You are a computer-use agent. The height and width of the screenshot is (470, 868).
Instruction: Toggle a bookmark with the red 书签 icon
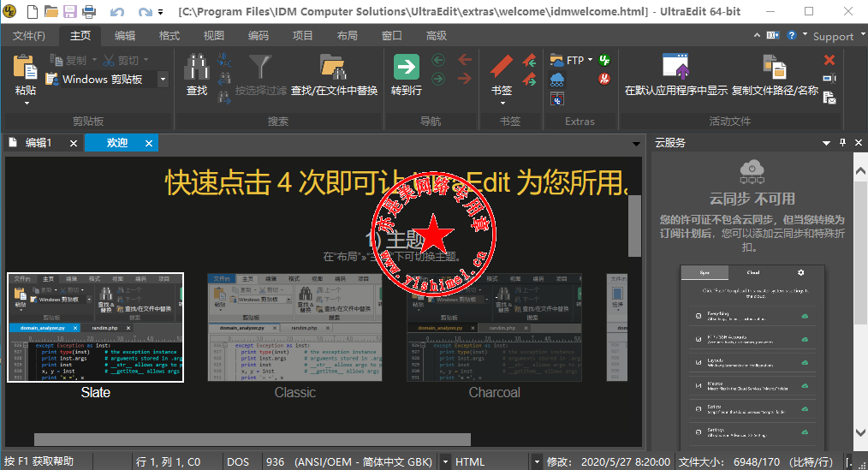pos(502,67)
